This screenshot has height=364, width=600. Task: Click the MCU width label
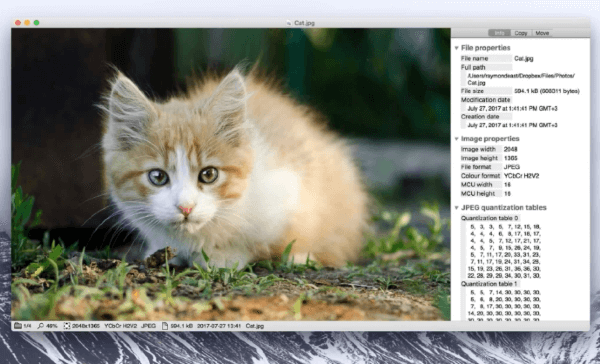click(477, 184)
